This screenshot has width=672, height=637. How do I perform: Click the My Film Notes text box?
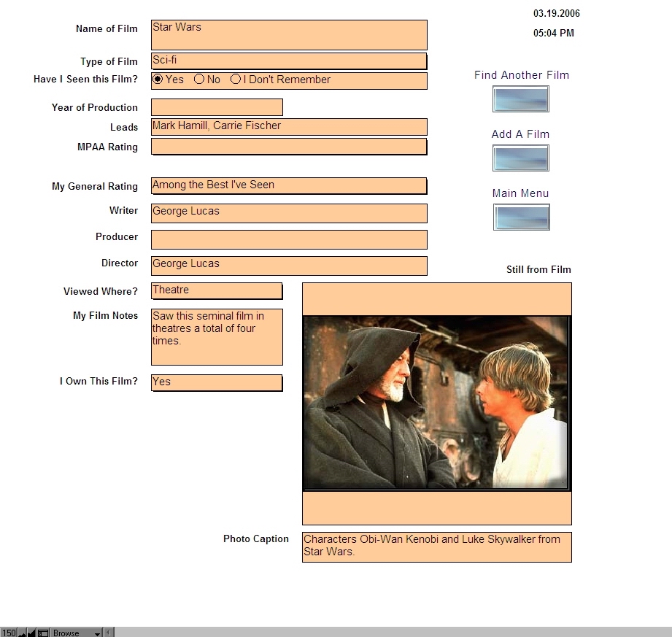(x=217, y=337)
